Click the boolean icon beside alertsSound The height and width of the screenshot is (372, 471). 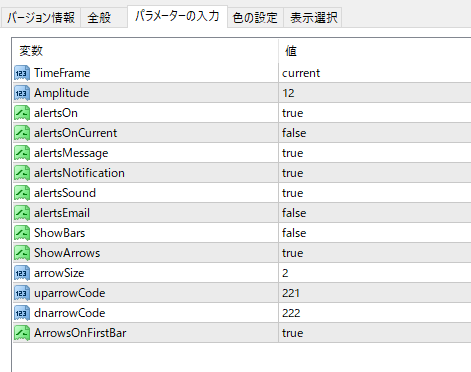point(22,193)
